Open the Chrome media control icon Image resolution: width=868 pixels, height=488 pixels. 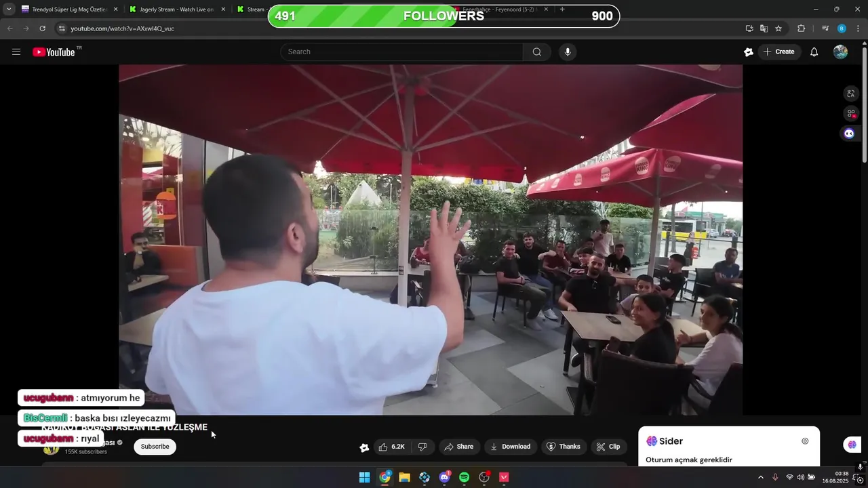pos(825,28)
